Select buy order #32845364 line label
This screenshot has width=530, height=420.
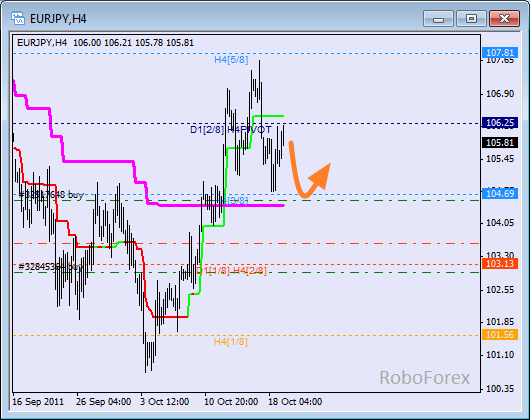tap(51, 267)
